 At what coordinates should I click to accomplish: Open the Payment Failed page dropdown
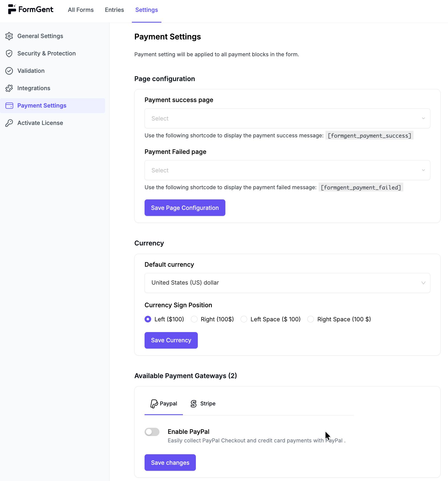pyautogui.click(x=287, y=170)
